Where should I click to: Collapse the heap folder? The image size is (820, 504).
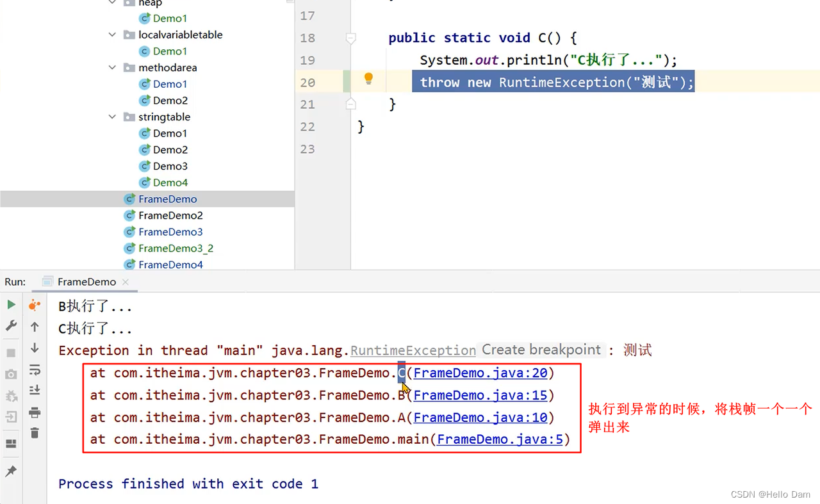click(x=112, y=3)
